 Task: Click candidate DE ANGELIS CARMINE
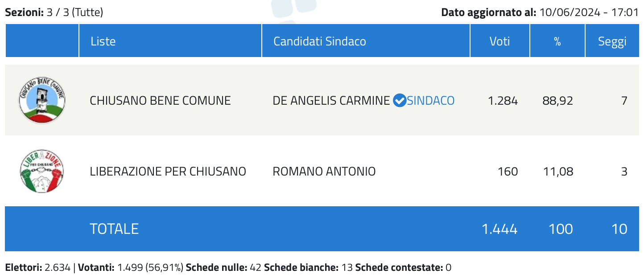(331, 101)
